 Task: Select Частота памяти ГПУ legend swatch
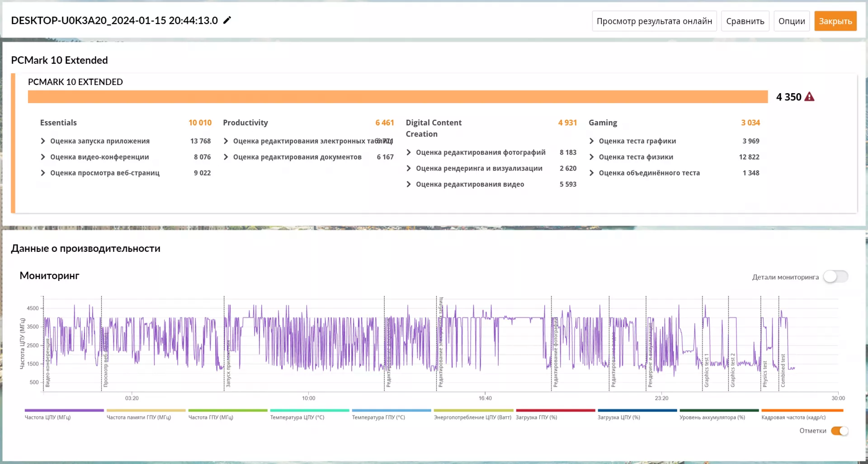click(146, 411)
